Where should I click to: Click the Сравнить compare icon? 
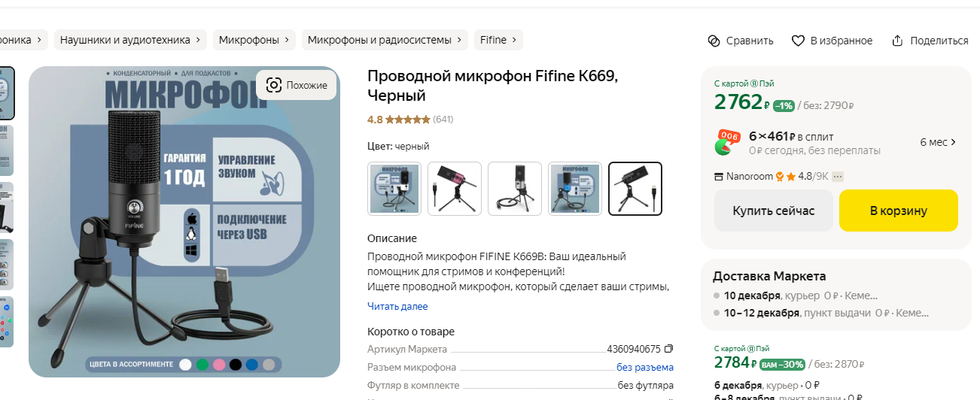[714, 41]
